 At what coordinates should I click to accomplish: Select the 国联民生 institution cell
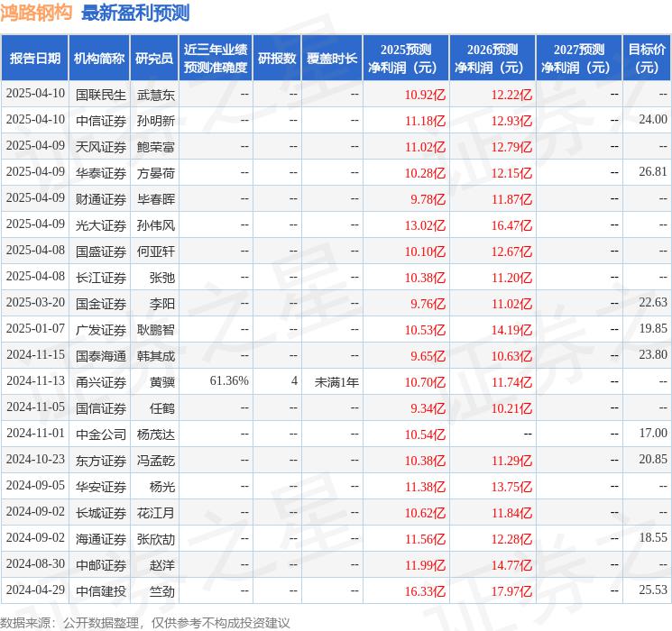[x=101, y=95]
